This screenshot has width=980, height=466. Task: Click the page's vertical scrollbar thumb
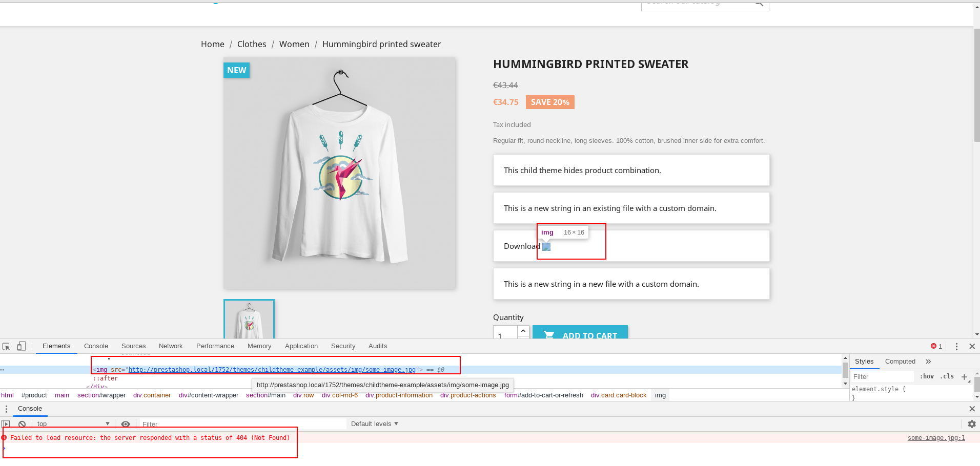coord(976,85)
